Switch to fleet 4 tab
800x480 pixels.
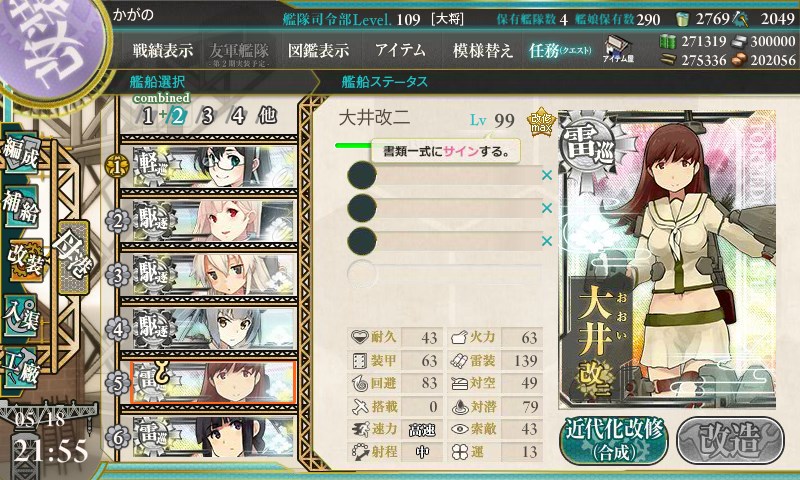238,116
